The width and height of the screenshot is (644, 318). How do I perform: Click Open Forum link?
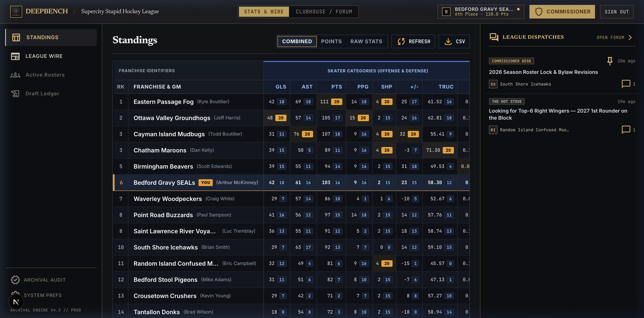point(610,37)
